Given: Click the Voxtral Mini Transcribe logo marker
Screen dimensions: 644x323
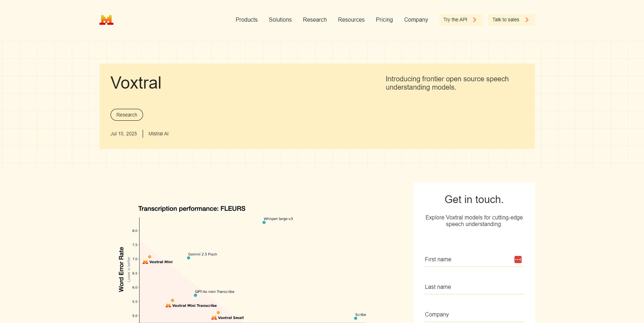Looking at the screenshot, I should tap(168, 306).
